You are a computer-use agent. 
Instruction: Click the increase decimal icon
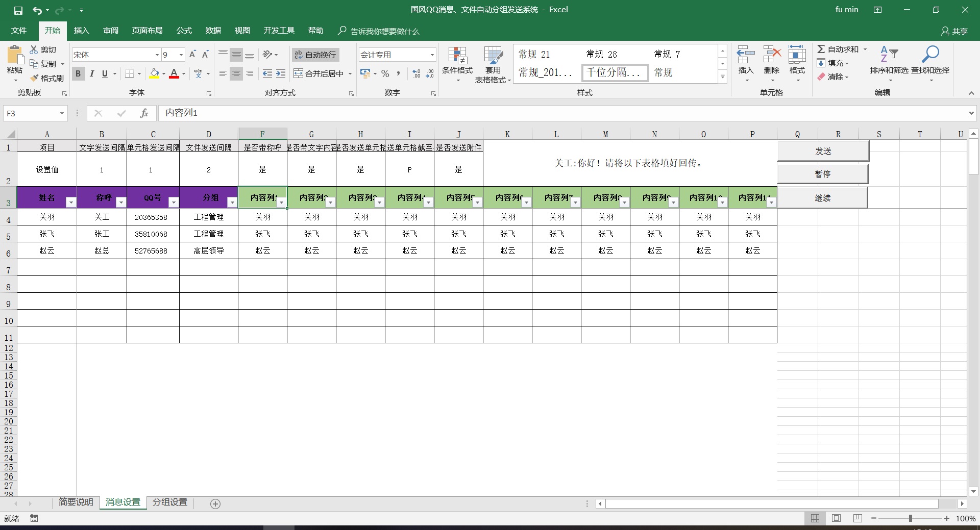416,73
